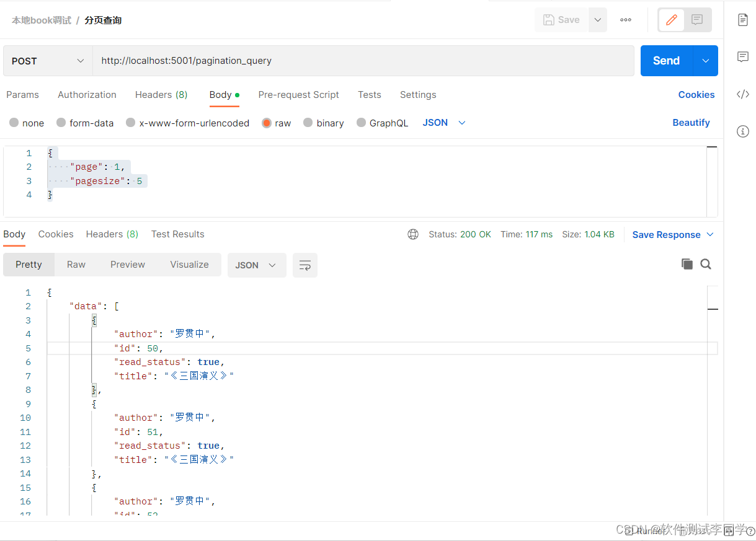The image size is (756, 541).
Task: Open the Authorization tab
Action: click(87, 95)
